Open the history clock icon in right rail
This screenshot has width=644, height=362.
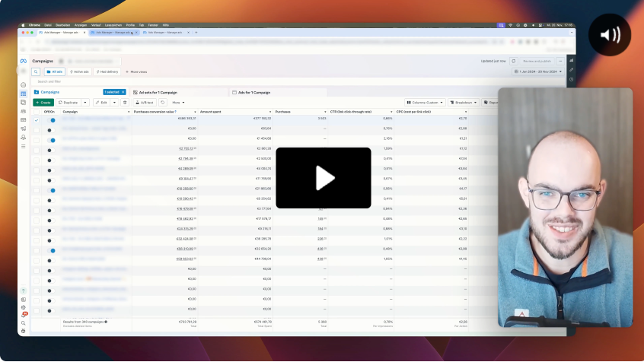tap(572, 79)
